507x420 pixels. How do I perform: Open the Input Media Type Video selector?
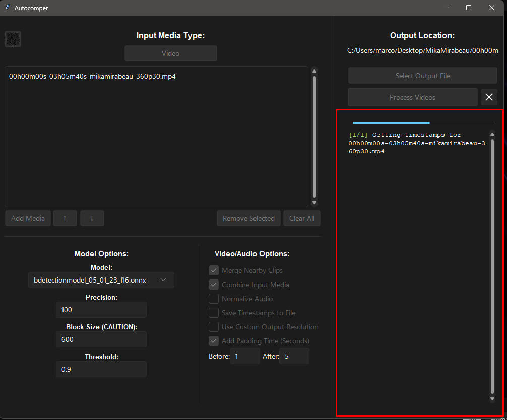pyautogui.click(x=170, y=53)
